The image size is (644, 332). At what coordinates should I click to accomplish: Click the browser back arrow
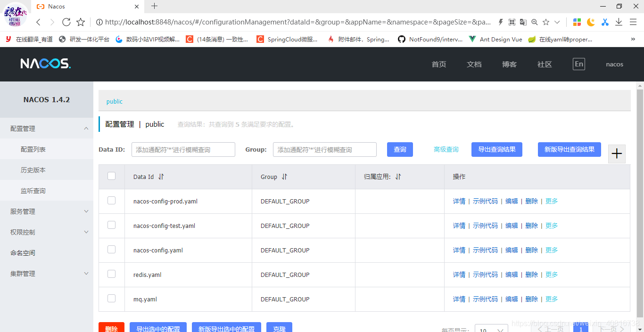39,22
